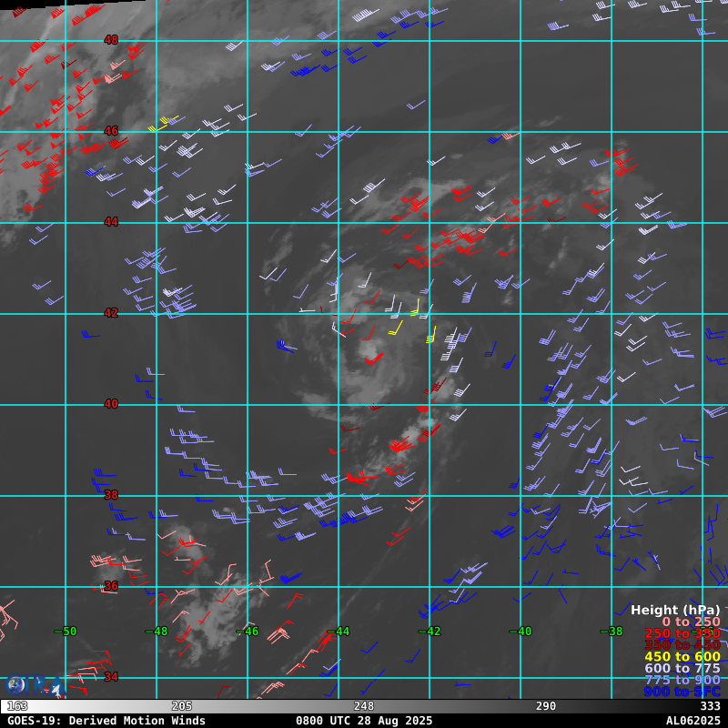Click the longitude label -48

tap(157, 632)
